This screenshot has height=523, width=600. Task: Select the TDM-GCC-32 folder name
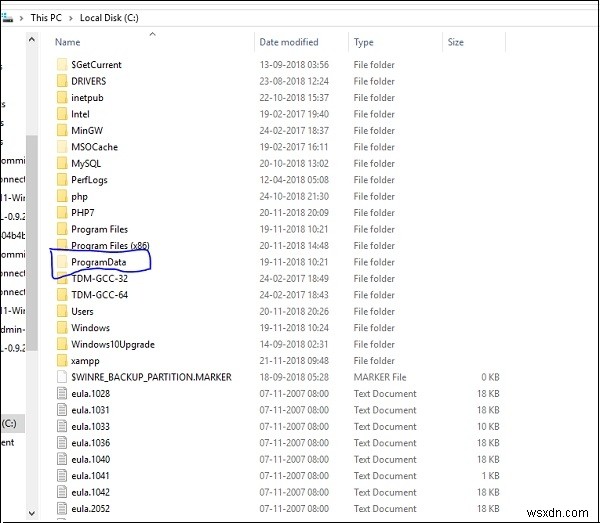[x=99, y=279]
